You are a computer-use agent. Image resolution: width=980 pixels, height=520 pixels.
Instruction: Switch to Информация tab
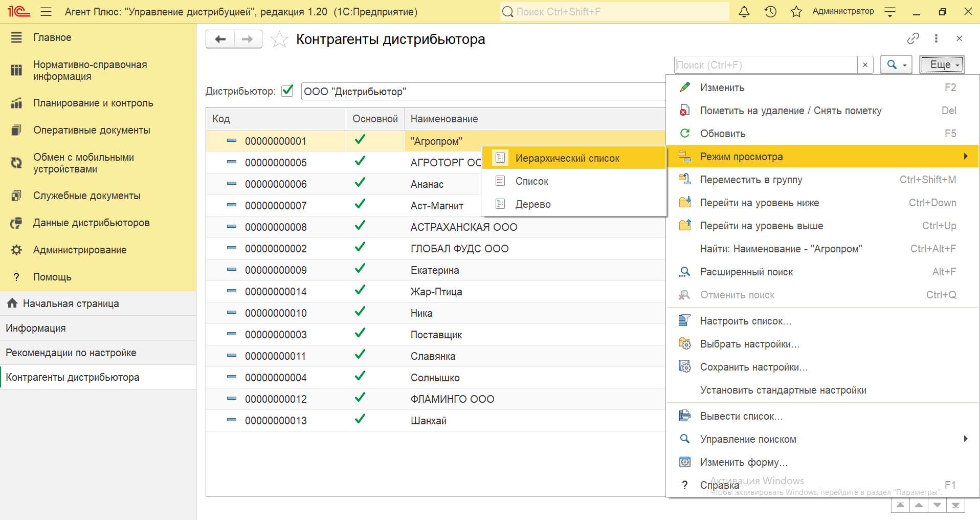pyautogui.click(x=98, y=328)
